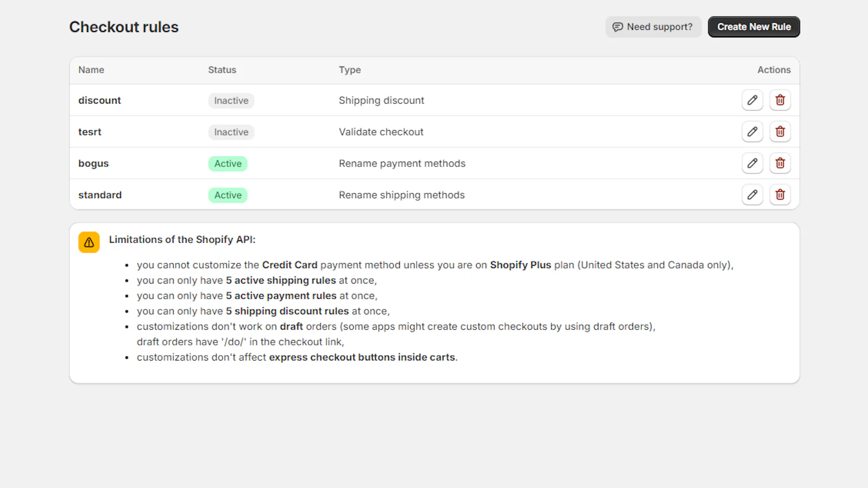The image size is (868, 488).
Task: Click the Rename payment methods type cell
Action: (x=402, y=163)
